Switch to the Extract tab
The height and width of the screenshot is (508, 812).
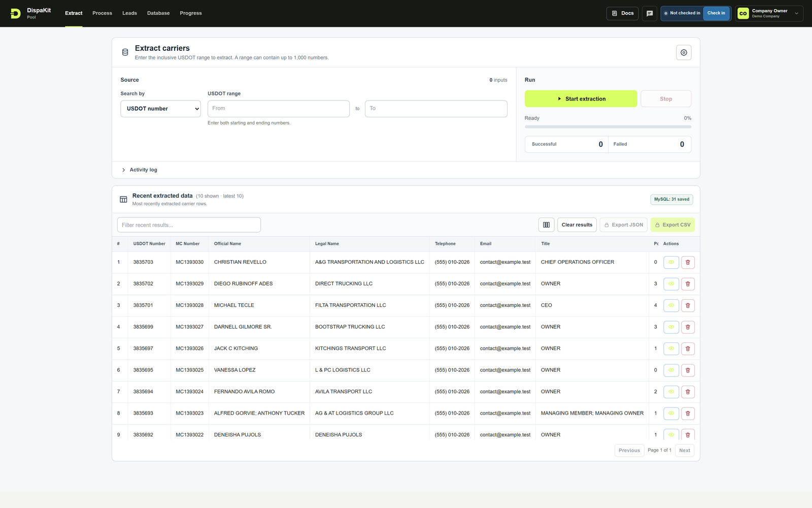[x=74, y=13]
